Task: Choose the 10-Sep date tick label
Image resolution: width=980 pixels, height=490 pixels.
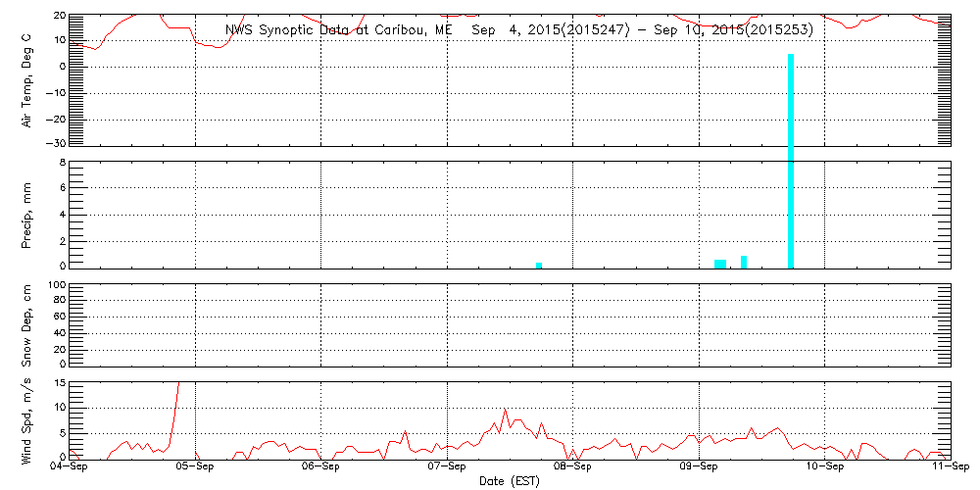Action: click(x=824, y=468)
